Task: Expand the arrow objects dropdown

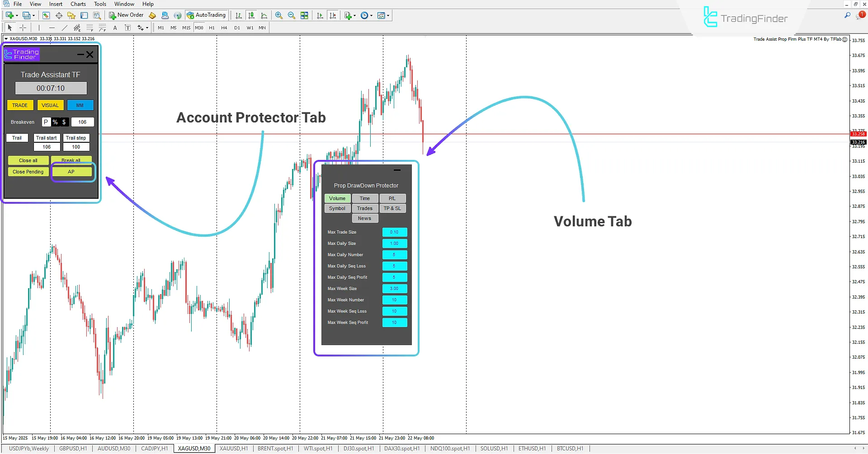Action: 147,28
